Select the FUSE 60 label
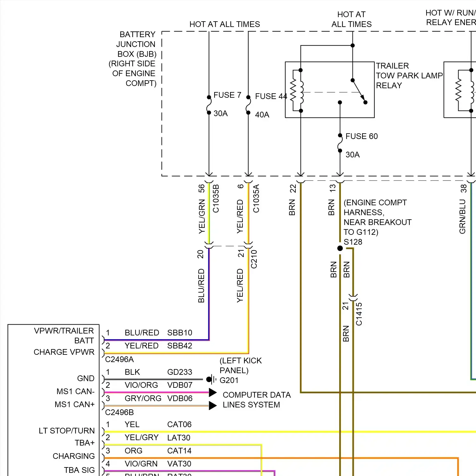This screenshot has height=476, width=476. (361, 136)
